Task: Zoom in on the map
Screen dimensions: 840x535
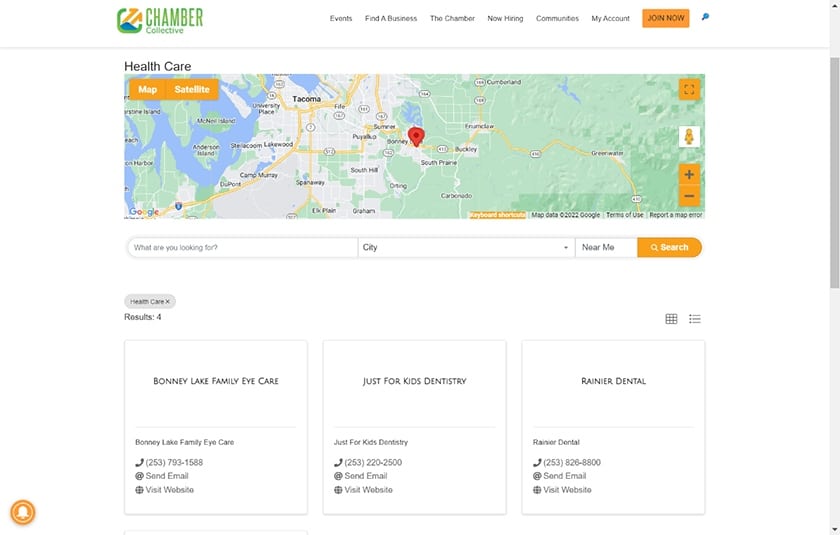Action: click(689, 175)
